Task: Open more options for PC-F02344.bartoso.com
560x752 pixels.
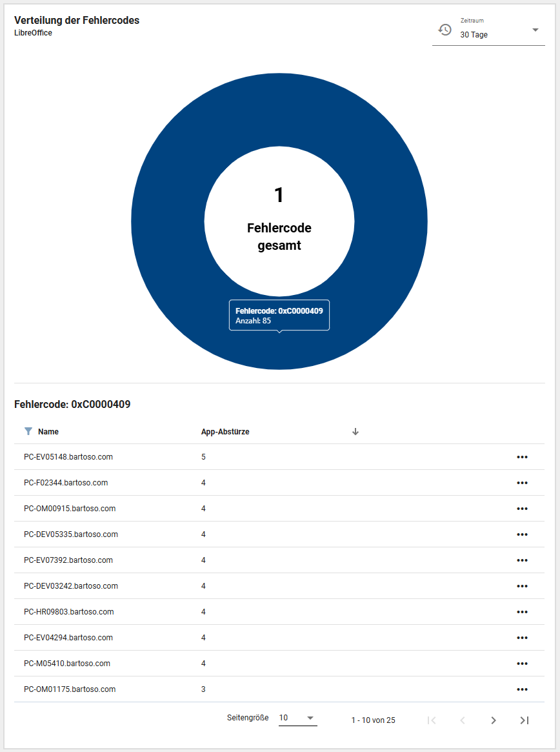Action: pyautogui.click(x=522, y=483)
